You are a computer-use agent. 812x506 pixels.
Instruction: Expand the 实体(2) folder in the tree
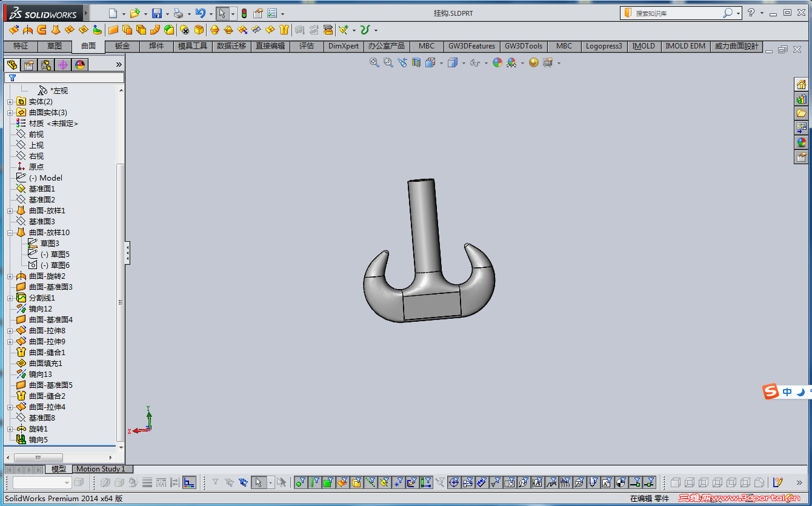click(x=10, y=102)
